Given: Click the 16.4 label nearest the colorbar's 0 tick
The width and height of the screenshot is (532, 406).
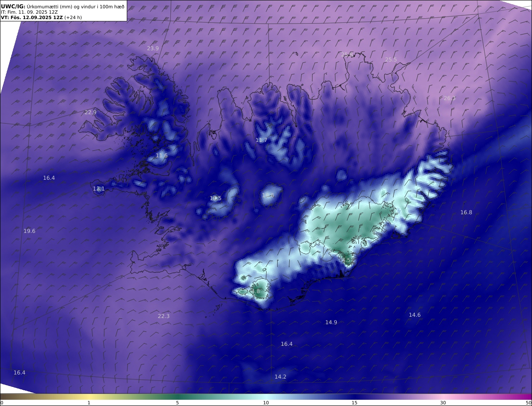Looking at the screenshot, I should [19, 373].
